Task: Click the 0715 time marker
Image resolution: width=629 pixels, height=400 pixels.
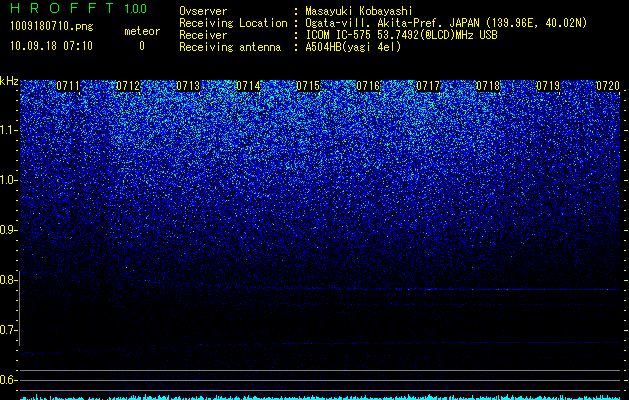Action: (308, 86)
